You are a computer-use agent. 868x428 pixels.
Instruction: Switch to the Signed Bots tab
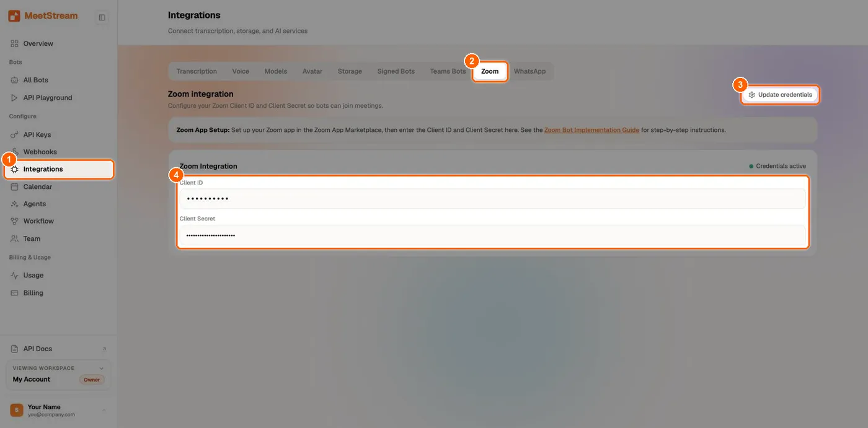pos(396,71)
